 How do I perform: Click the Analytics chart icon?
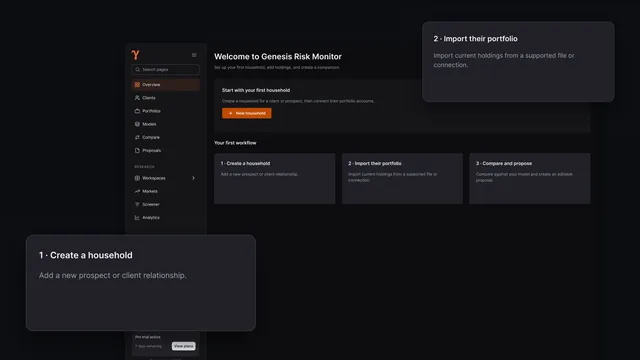pyautogui.click(x=137, y=218)
